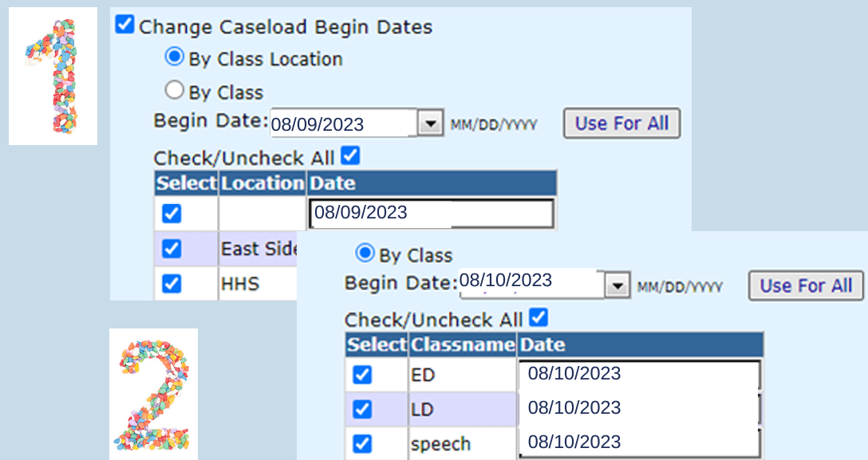Click the Classname column header
Screen dimensions: 868x460
(x=463, y=345)
